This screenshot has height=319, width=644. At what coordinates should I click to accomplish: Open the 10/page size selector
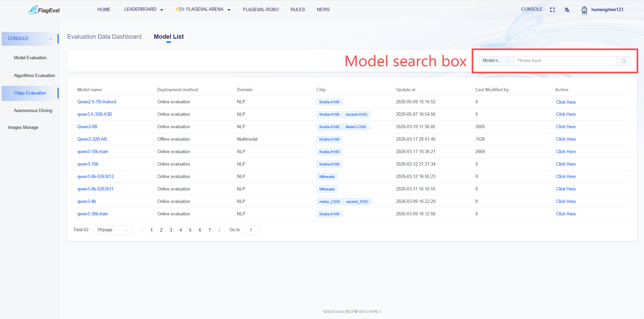coord(112,230)
